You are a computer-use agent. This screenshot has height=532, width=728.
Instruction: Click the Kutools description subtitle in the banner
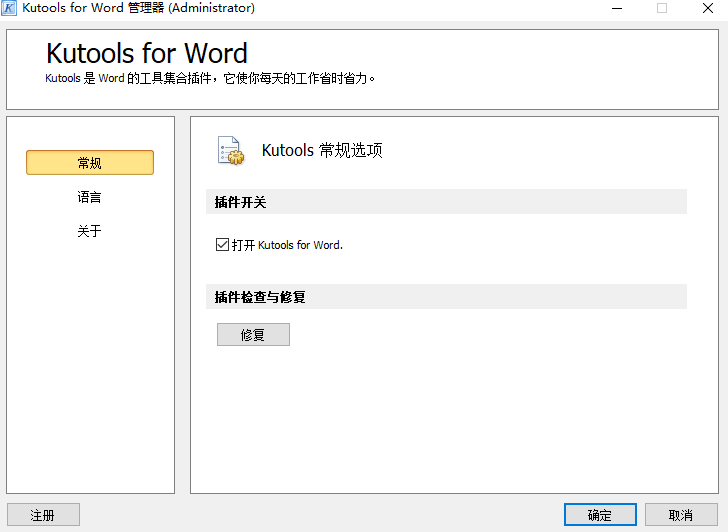(x=210, y=78)
